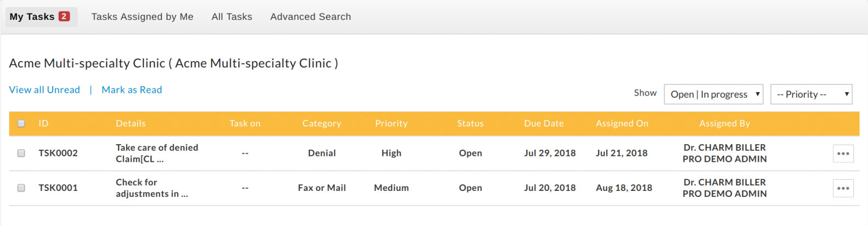868x226 pixels.
Task: Go to the All Tasks tab
Action: (x=232, y=17)
